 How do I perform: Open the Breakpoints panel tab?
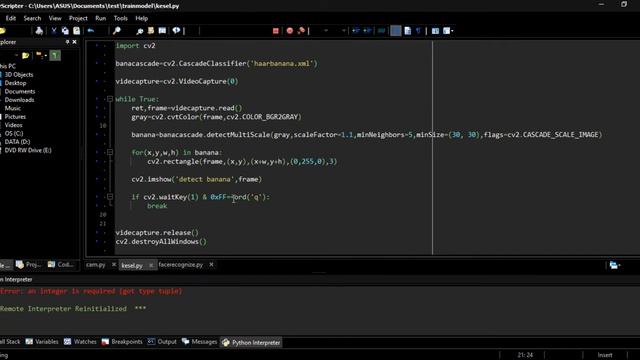click(122, 342)
